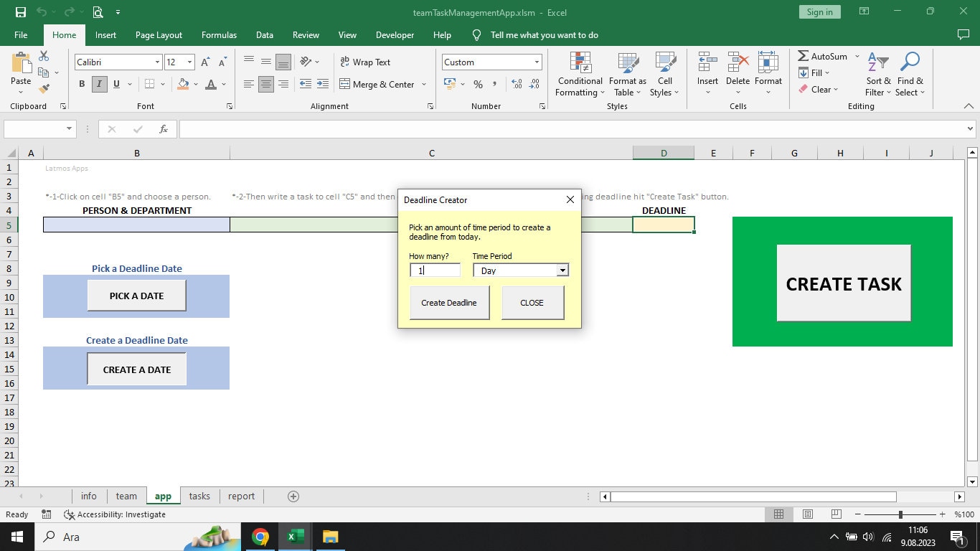Screen dimensions: 980x551
Task: Open the Developer ribbon tab
Action: (395, 34)
